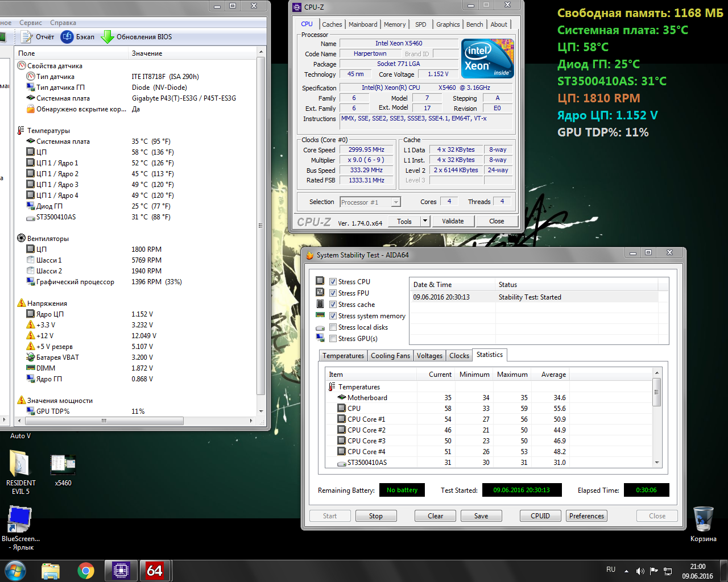Image resolution: width=728 pixels, height=582 pixels.
Task: Open the CPUID button in Stability Test
Action: 540,516
